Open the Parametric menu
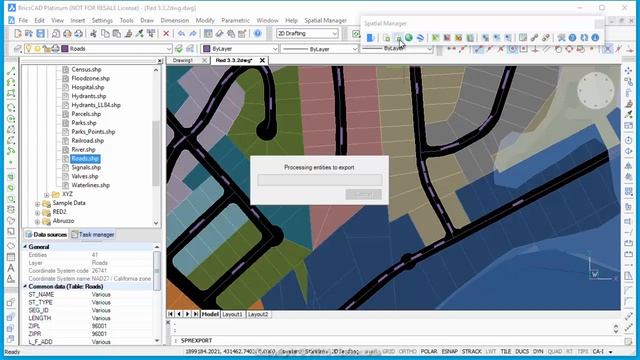 [235, 20]
